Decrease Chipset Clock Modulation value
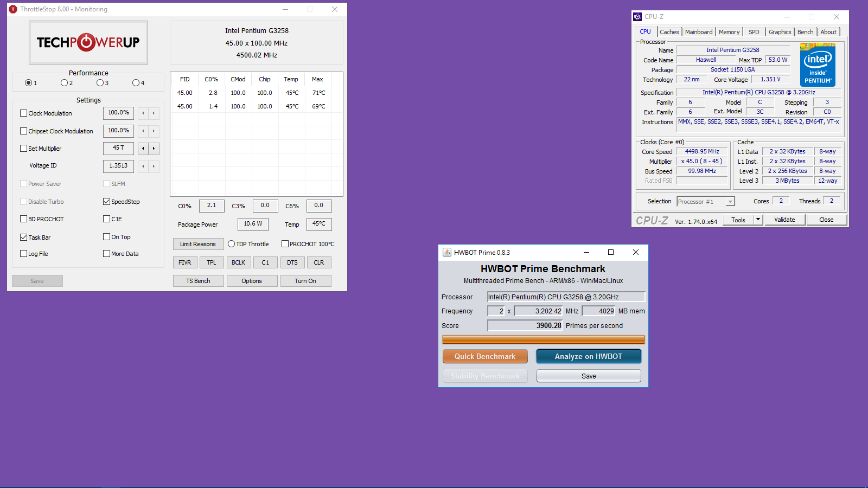This screenshot has height=488, width=868. 143,131
